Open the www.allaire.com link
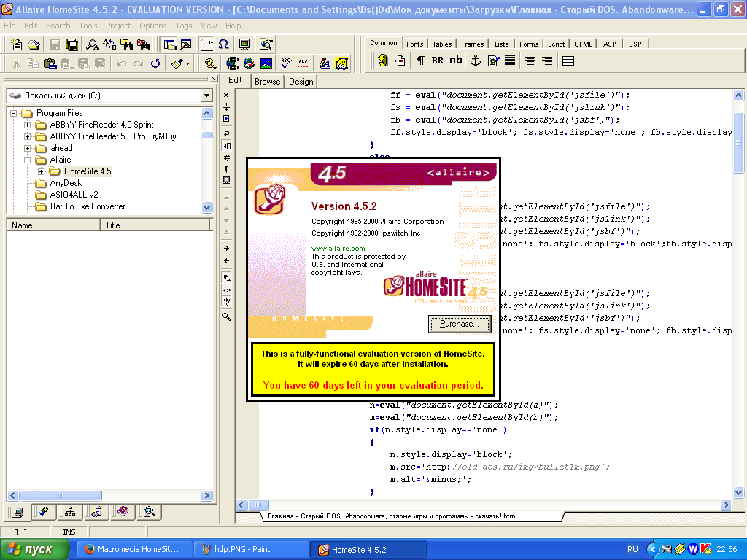The height and width of the screenshot is (560, 747). [338, 249]
